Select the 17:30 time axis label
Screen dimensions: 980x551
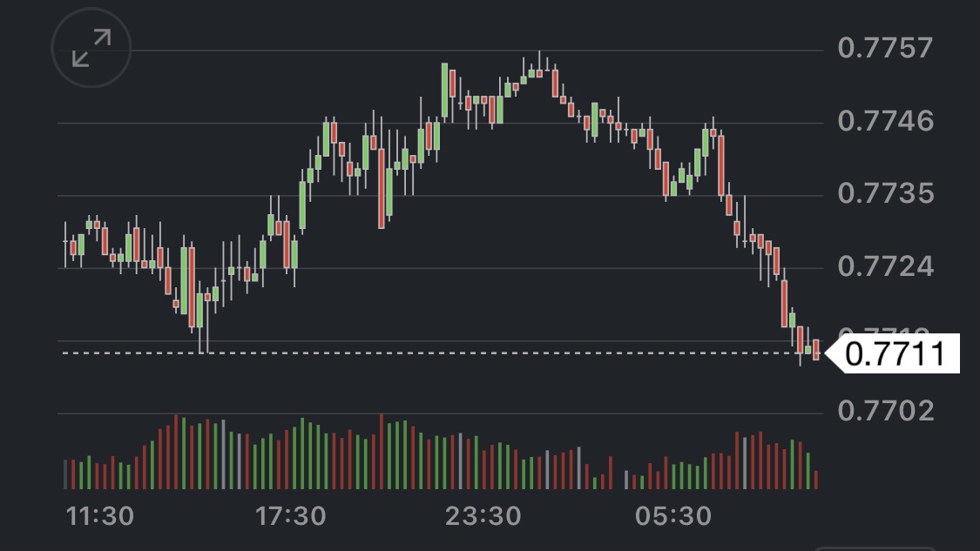tap(291, 516)
